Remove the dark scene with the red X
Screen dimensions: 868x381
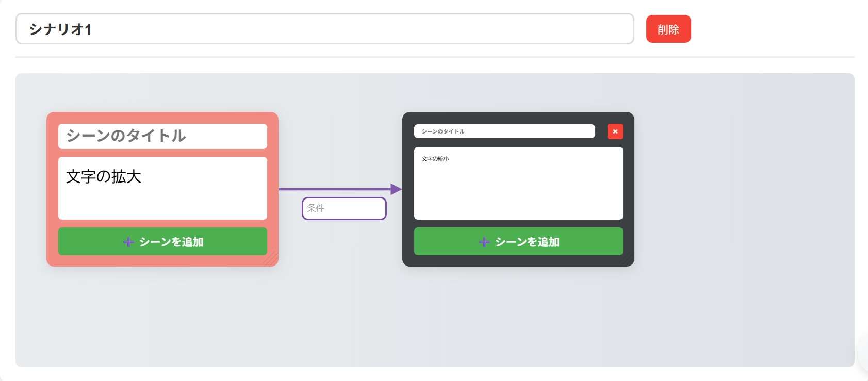pyautogui.click(x=615, y=131)
